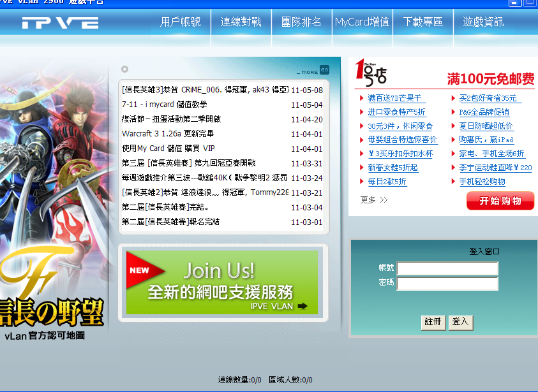Open the 每日2款5折 link

387,182
